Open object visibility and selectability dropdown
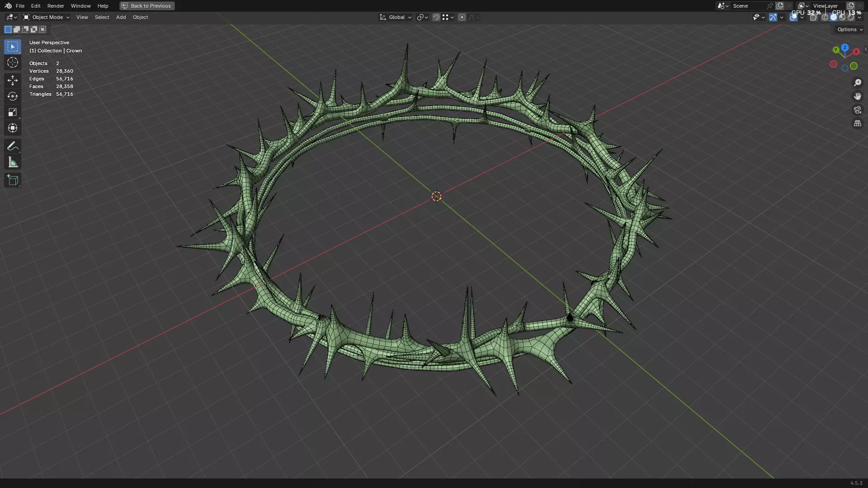The image size is (868, 488). coord(759,17)
